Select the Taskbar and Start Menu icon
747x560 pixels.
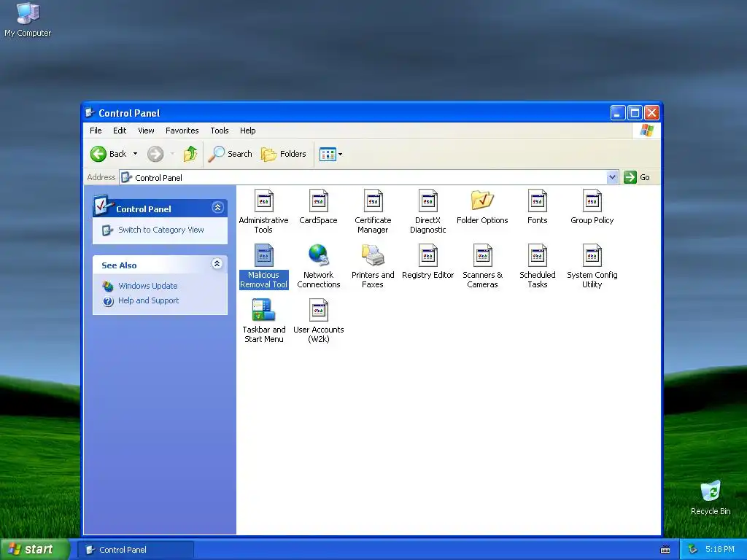[263, 310]
